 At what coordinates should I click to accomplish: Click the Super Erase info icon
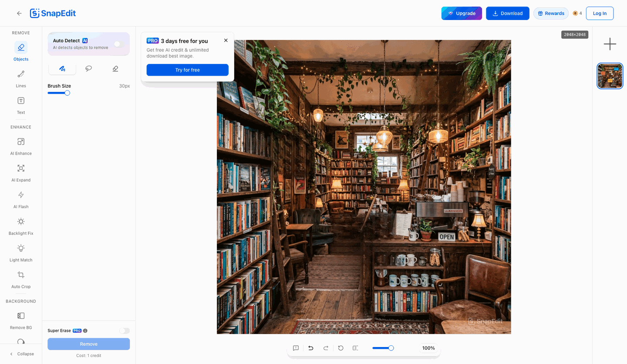(x=85, y=331)
